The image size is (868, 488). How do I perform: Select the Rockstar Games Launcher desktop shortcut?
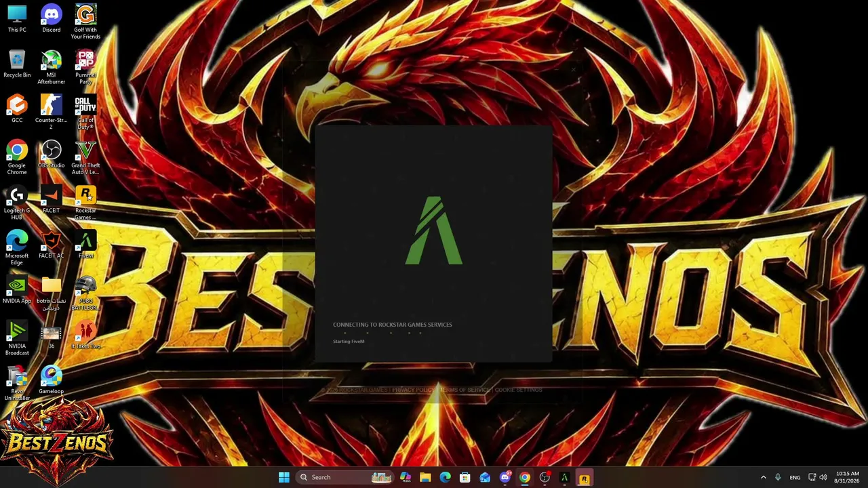click(x=85, y=203)
